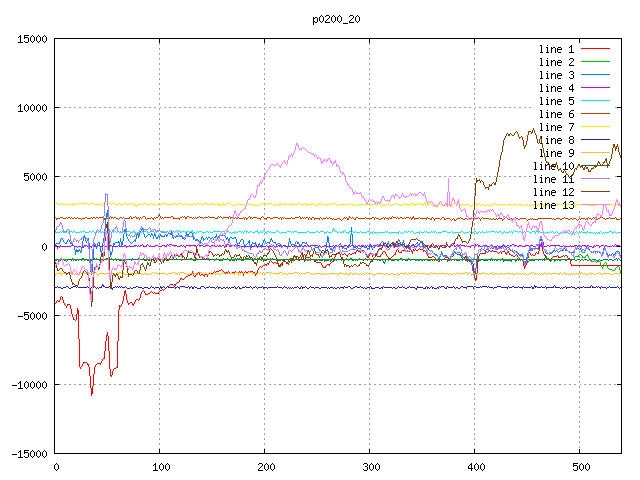640x480 pixels.
Task: Click the red line's deepest dip near -10000
Action: pos(92,393)
